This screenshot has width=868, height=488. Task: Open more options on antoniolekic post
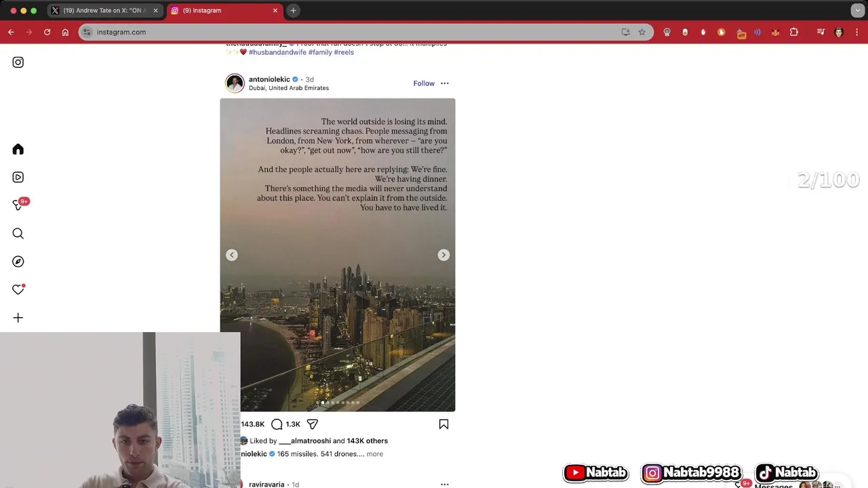pos(445,83)
